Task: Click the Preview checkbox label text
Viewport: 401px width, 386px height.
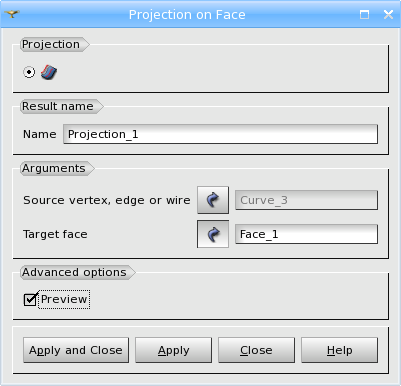Action: 64,299
